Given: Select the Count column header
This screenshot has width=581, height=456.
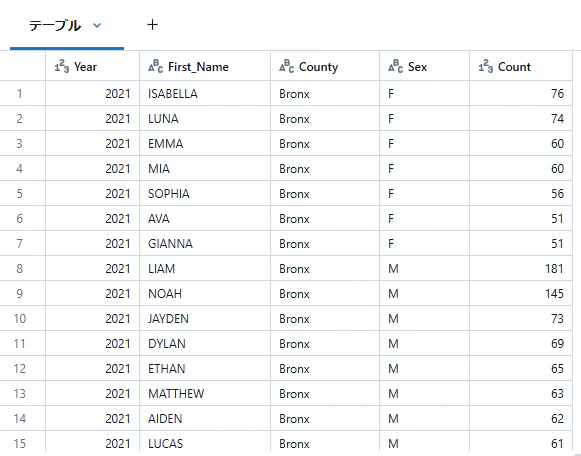Looking at the screenshot, I should point(521,66).
